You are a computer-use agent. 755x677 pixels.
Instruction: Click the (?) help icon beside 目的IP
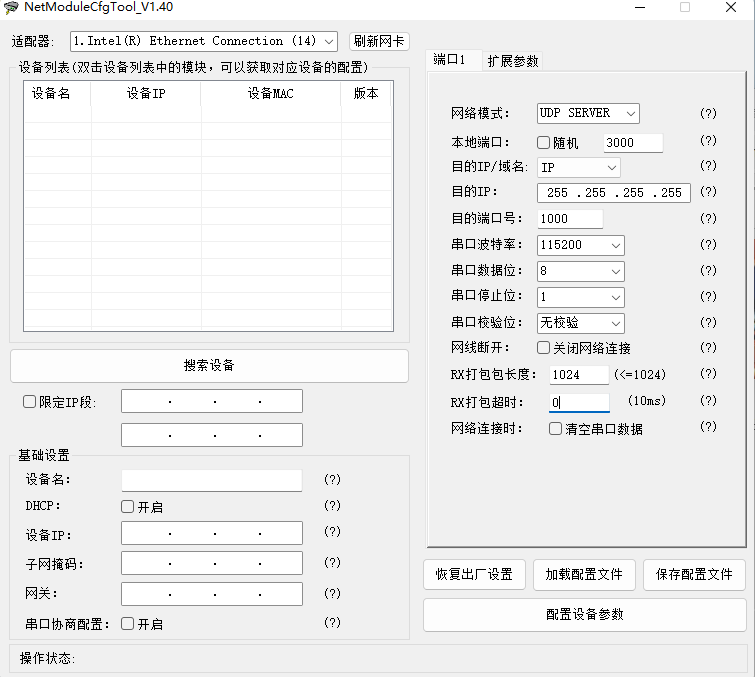[x=708, y=192]
